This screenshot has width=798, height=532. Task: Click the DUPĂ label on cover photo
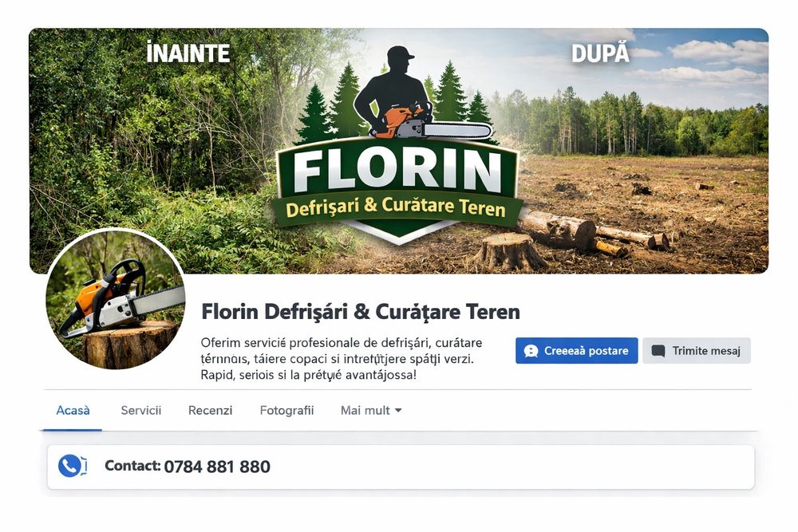click(x=601, y=53)
